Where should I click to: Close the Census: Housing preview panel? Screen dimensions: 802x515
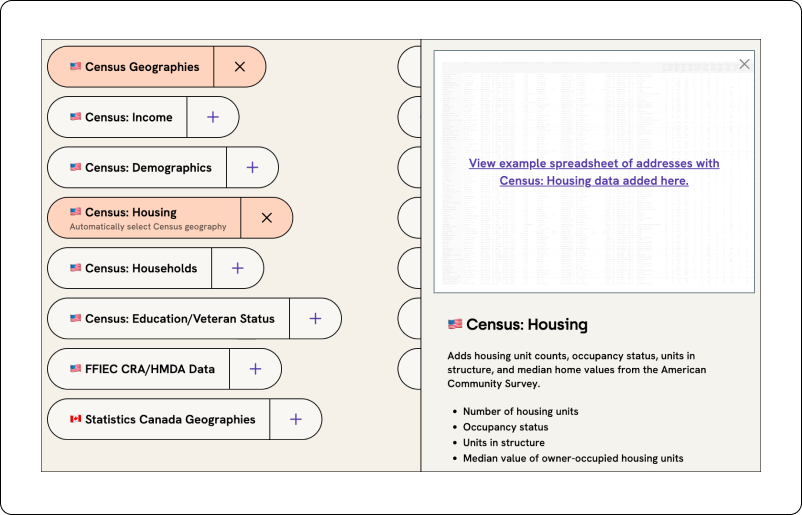pyautogui.click(x=744, y=64)
